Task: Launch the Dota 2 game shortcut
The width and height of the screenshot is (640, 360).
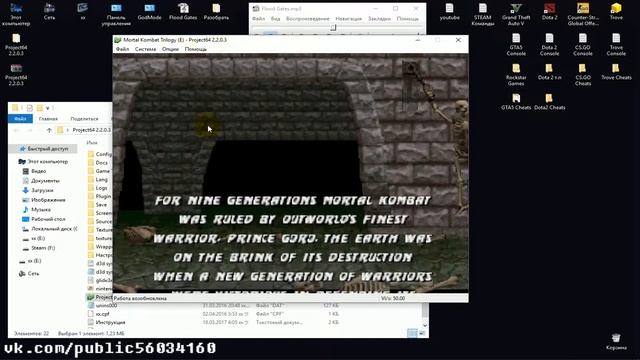Action: [x=549, y=11]
